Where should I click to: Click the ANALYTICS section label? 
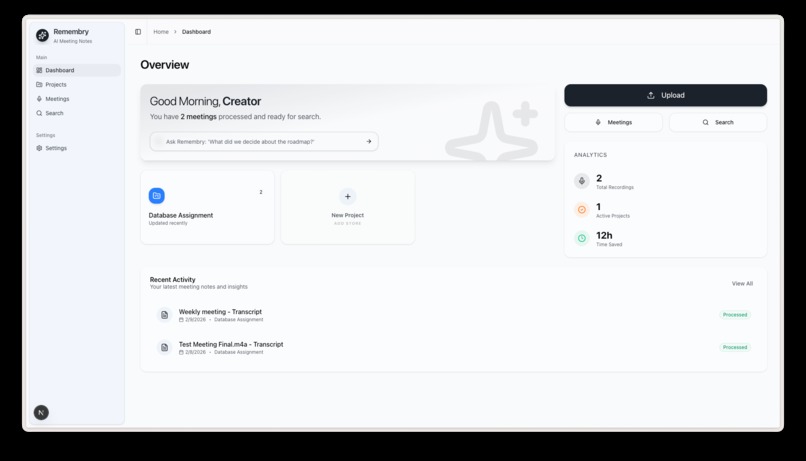pos(590,155)
